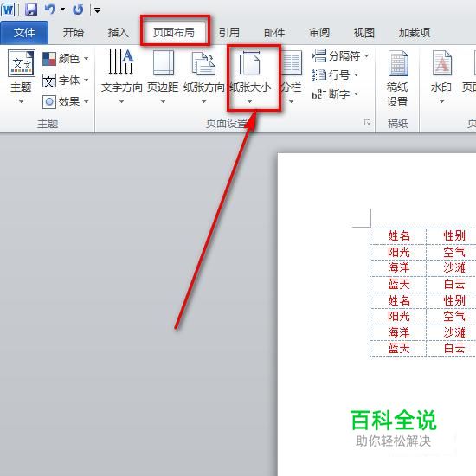Click the second 空气 table cell
This screenshot has height=476, width=476.
(x=453, y=316)
